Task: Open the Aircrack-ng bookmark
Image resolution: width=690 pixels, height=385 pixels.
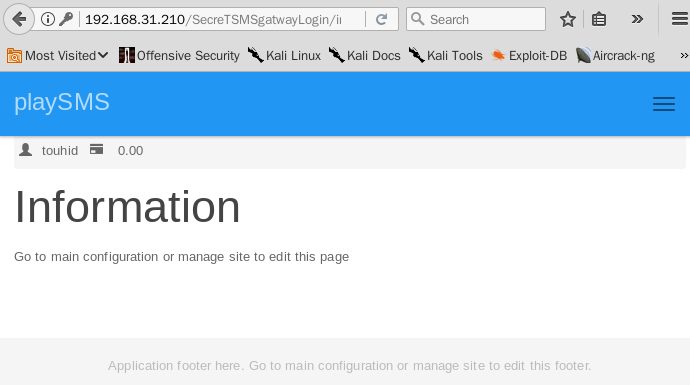Action: pos(615,56)
